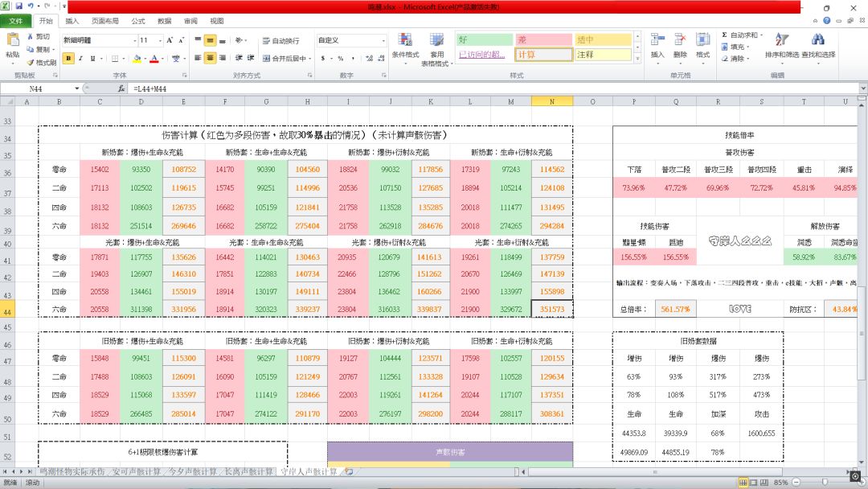Click the Insert Function fx icon
This screenshot has height=489, width=868.
[121, 88]
